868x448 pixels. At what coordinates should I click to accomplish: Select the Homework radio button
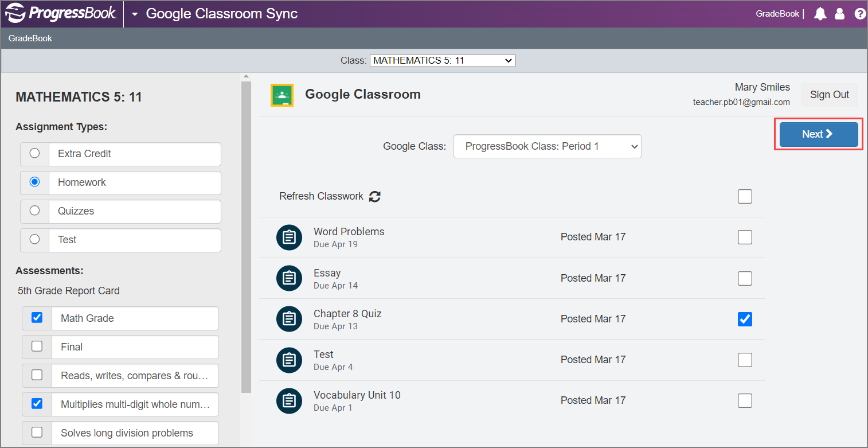34,182
